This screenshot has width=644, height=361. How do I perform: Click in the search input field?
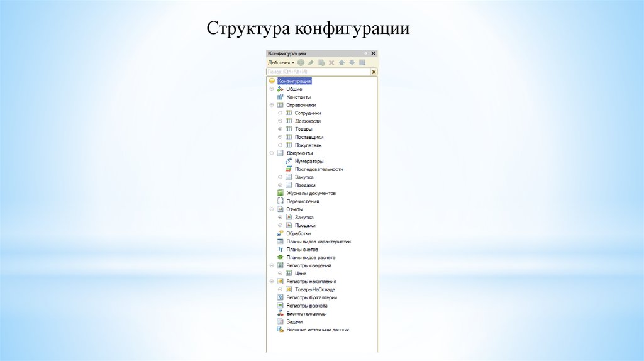pyautogui.click(x=318, y=72)
